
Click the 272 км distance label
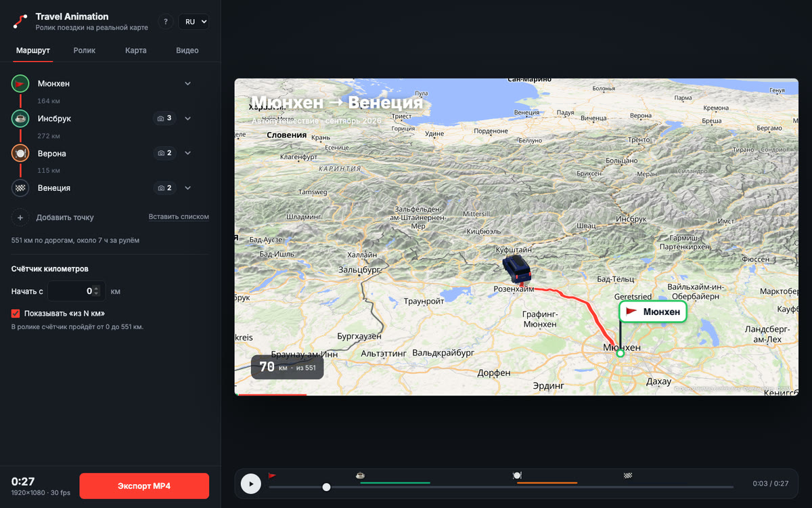point(49,136)
